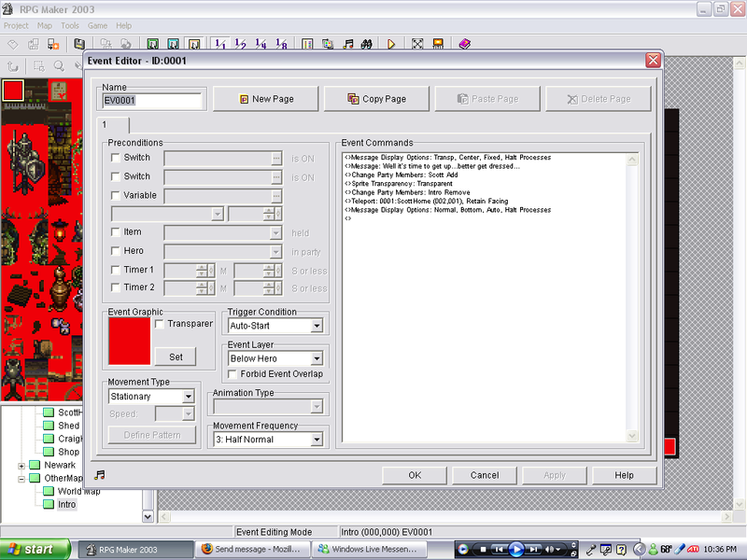Open the Database toolbar icon
Image resolution: width=747 pixels, height=560 pixels.
[307, 44]
